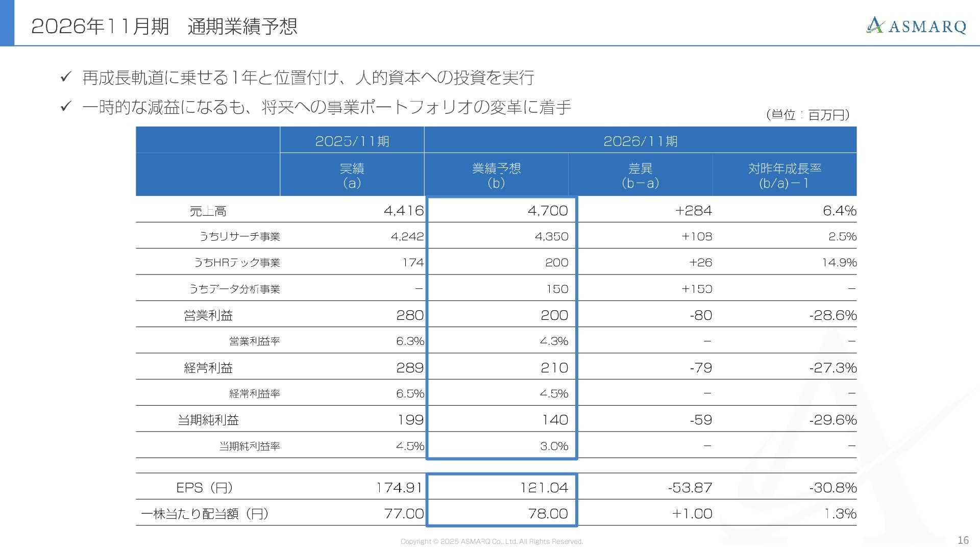Click the 業績予想（b）header cell
Screen dimensions: 980x551
tap(498, 175)
